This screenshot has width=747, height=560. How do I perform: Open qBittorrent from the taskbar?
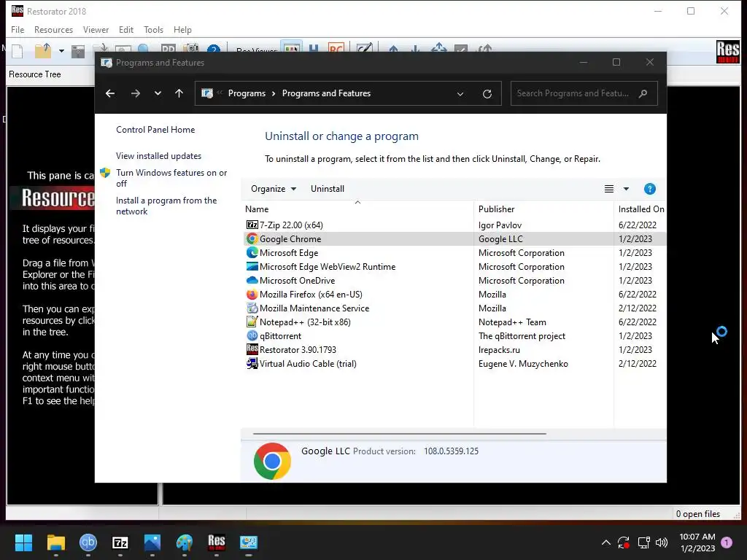click(x=88, y=542)
